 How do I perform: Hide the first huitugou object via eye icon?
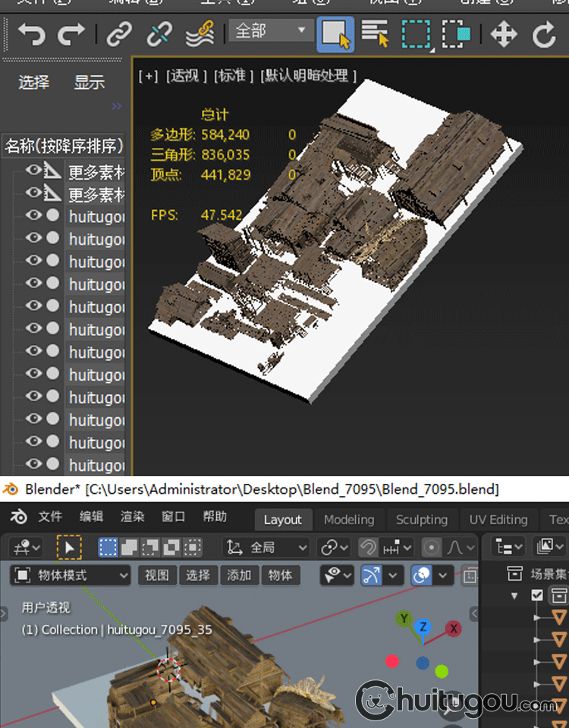point(33,215)
